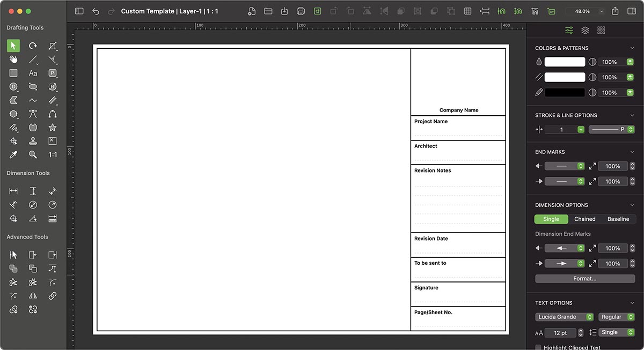Activate the Rotate tool in Drafting Tools

point(33,46)
